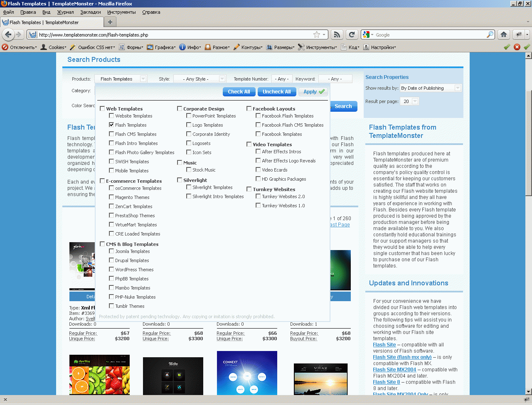Open the Правка menu
Screen dimensions: 532x405
click(28, 12)
